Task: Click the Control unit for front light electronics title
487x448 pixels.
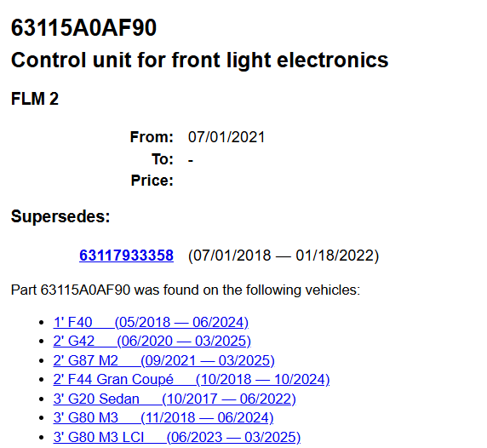Action: 200,60
